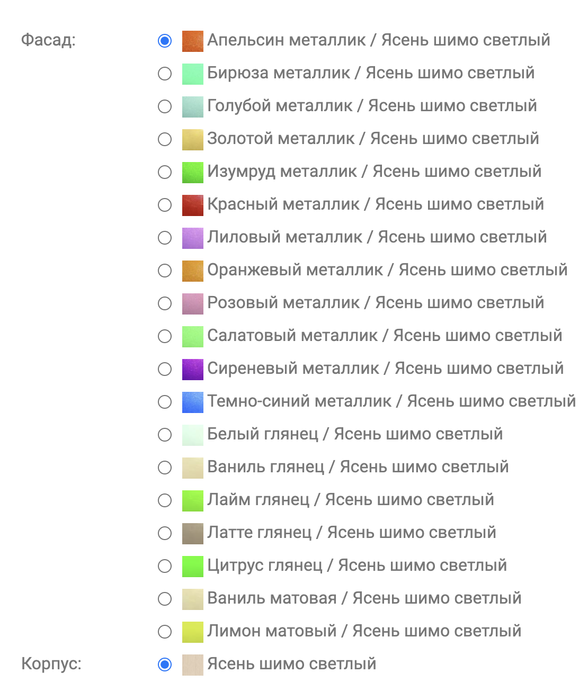Select the Изумруд металлик radio button
Image resolution: width=588 pixels, height=700 pixels.
tap(165, 172)
